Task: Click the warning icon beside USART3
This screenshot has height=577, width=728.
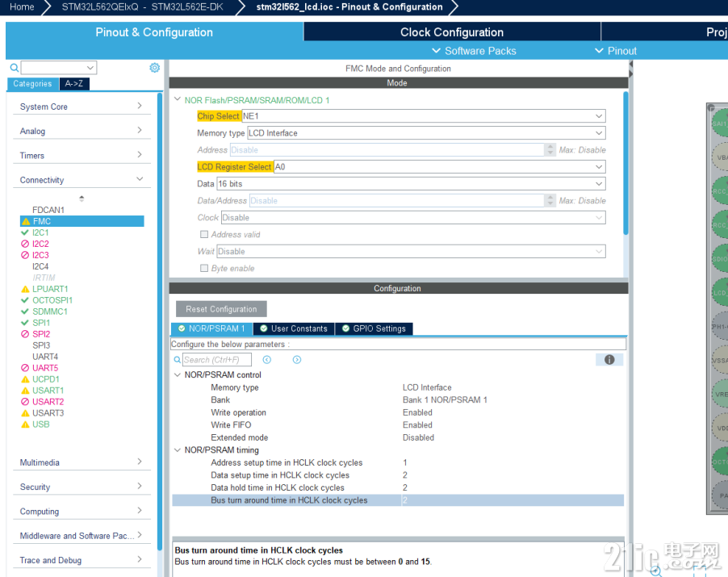Action: 25,412
